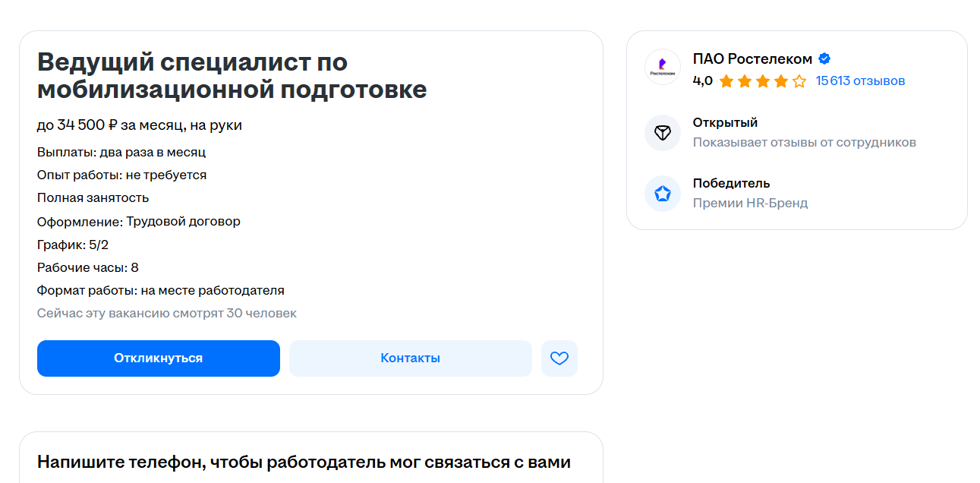Click the empty fifth rating star

click(799, 81)
